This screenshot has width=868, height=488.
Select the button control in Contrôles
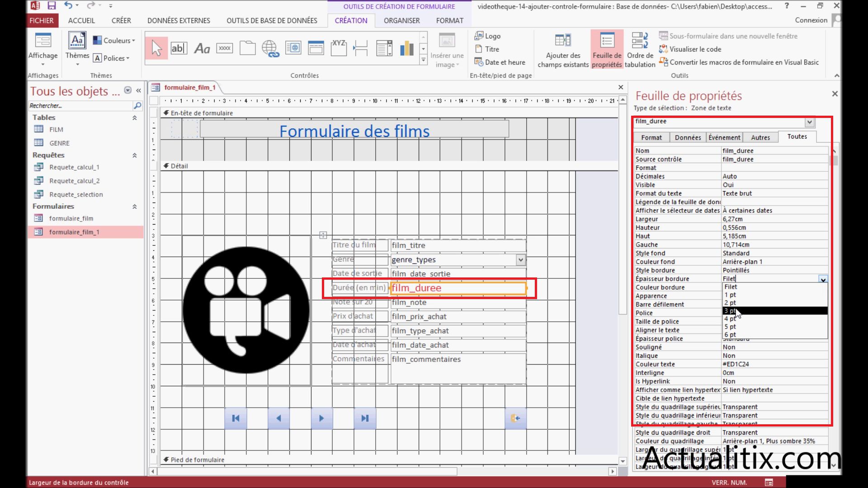pos(224,48)
